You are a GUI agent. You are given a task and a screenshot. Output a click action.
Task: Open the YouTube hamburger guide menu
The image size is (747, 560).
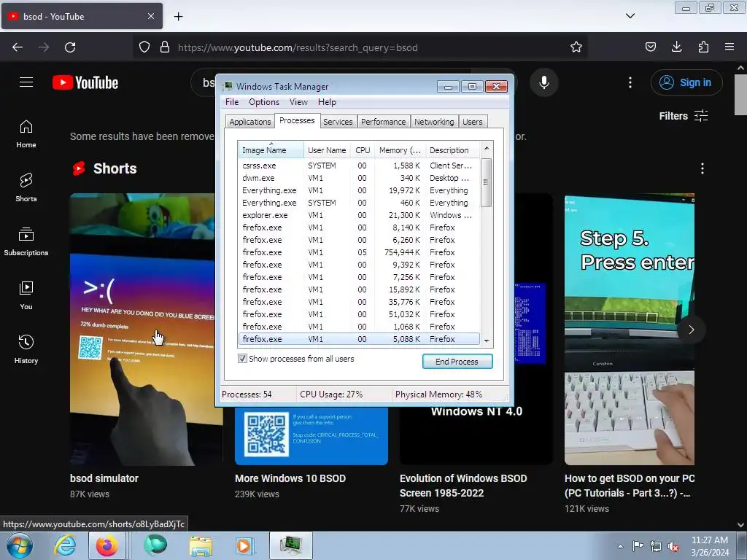click(26, 82)
